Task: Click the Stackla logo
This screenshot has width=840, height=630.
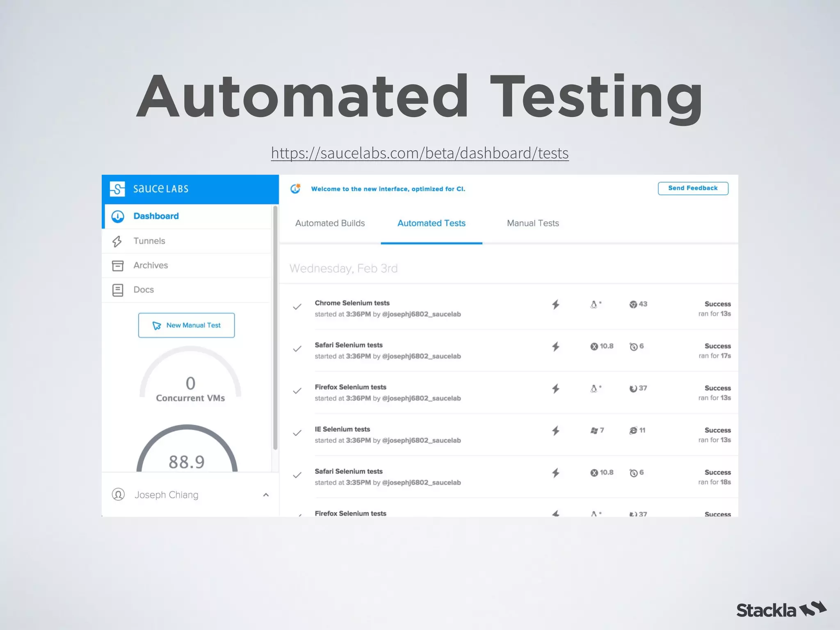Action: [x=781, y=609]
